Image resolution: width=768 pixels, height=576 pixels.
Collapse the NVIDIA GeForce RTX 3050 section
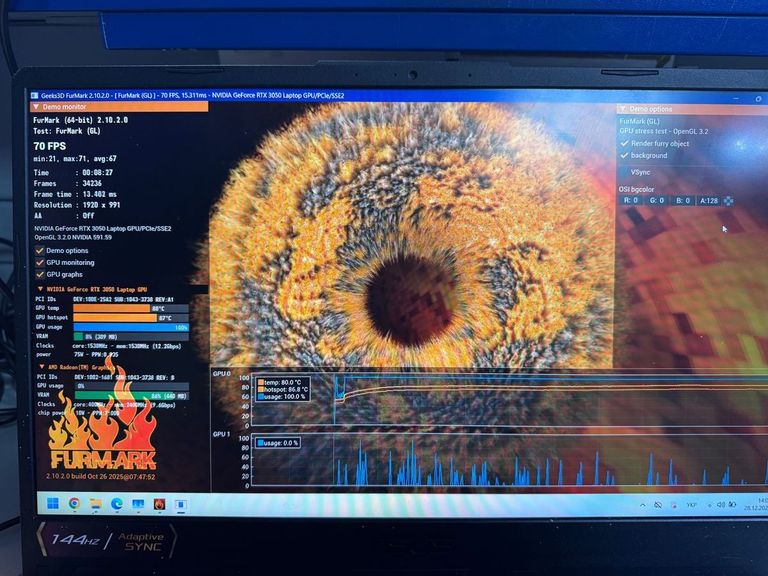(40, 289)
